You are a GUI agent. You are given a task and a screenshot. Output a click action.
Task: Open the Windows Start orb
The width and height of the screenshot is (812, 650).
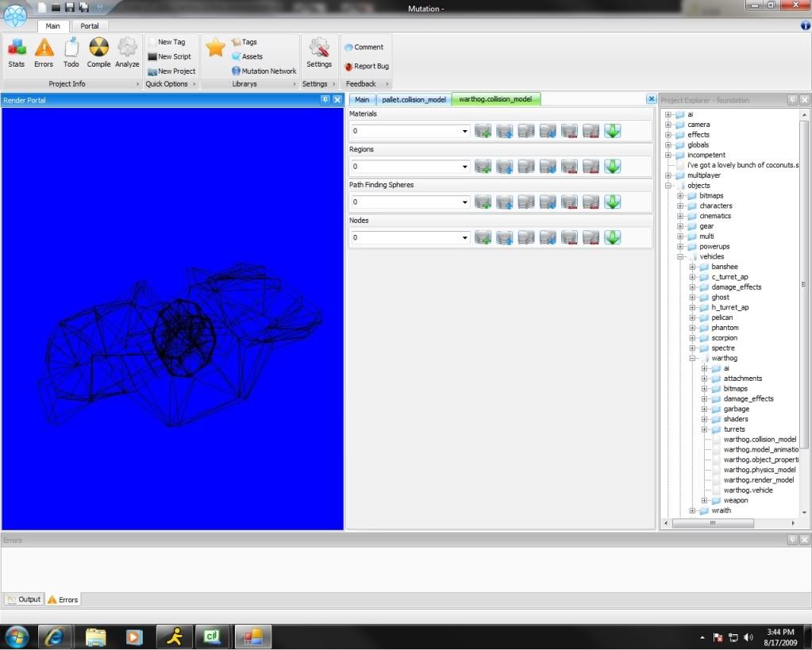(17, 637)
